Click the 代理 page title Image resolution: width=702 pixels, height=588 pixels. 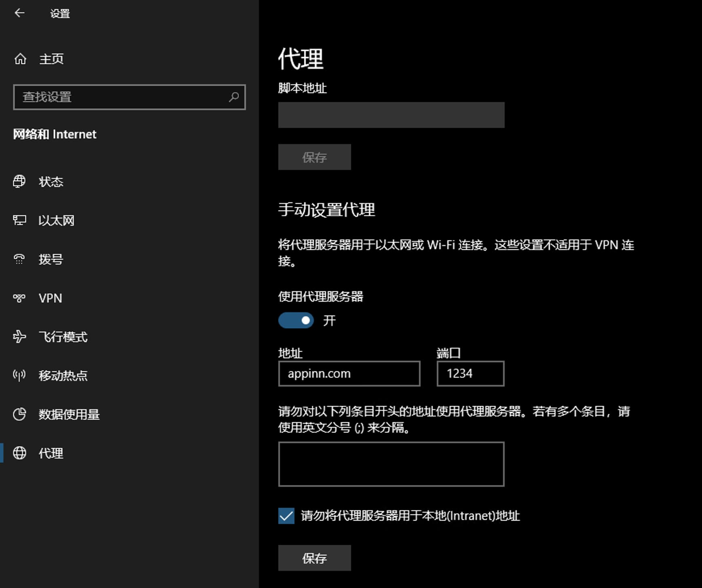point(300,59)
